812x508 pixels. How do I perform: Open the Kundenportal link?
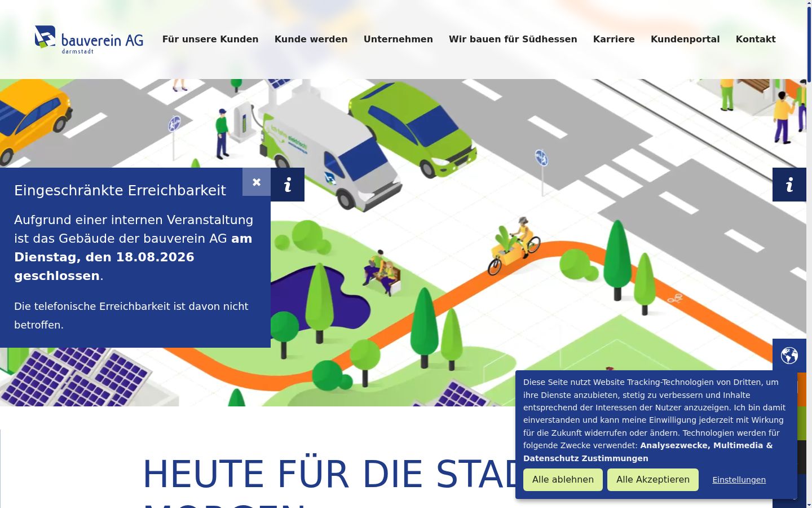click(x=685, y=39)
